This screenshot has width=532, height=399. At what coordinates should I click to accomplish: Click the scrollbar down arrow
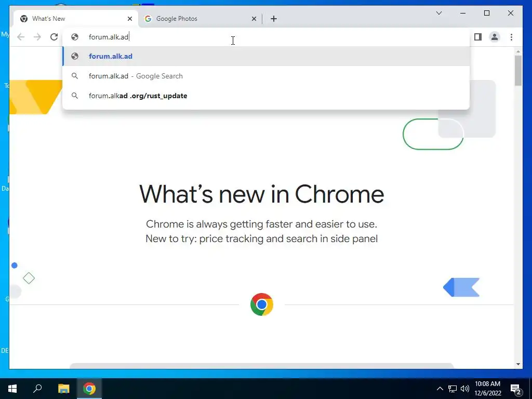pos(518,364)
